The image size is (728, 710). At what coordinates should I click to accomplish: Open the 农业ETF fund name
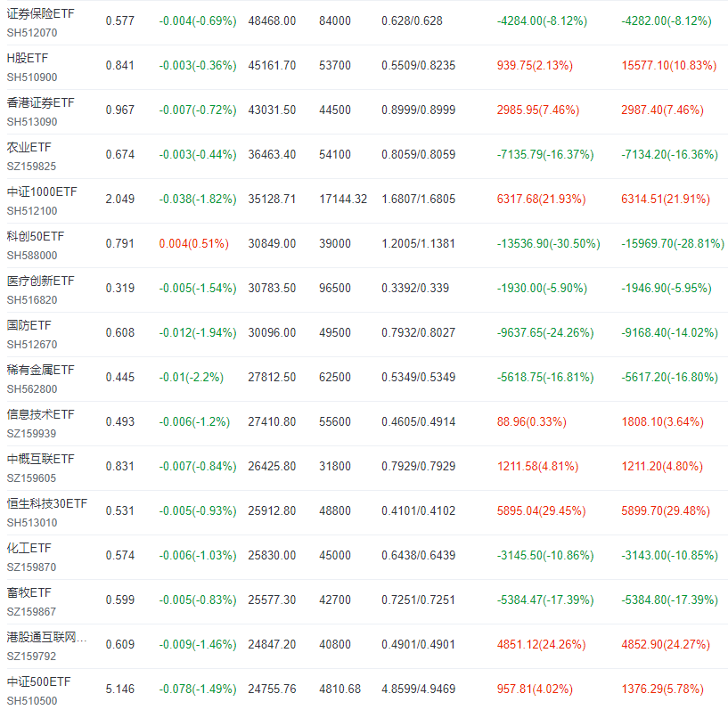pos(29,148)
